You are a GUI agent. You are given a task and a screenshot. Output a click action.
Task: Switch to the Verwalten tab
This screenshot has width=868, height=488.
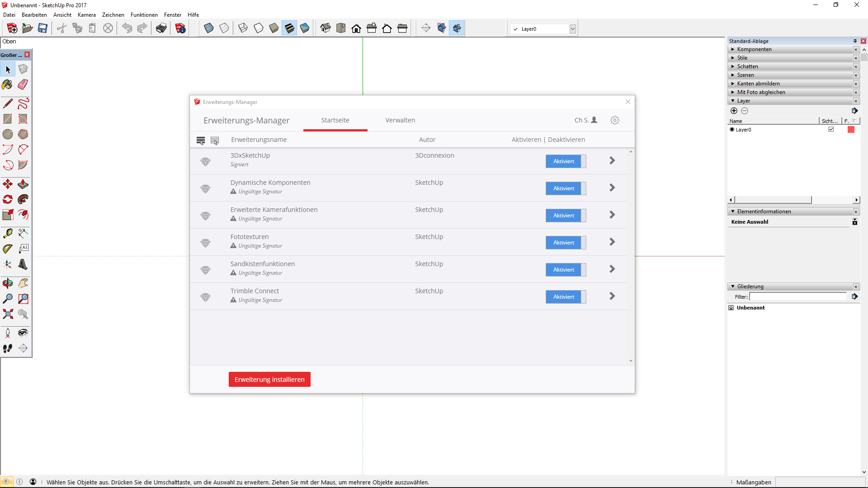(x=400, y=120)
